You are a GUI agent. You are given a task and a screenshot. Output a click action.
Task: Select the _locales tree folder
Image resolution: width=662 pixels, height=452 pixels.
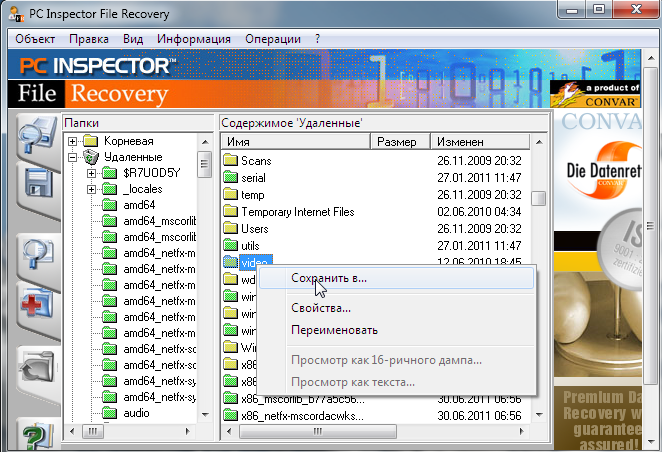143,189
